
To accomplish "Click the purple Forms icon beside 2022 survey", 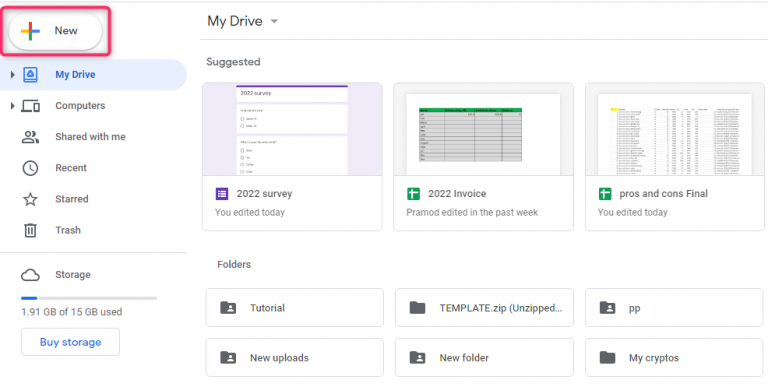I will tap(222, 194).
